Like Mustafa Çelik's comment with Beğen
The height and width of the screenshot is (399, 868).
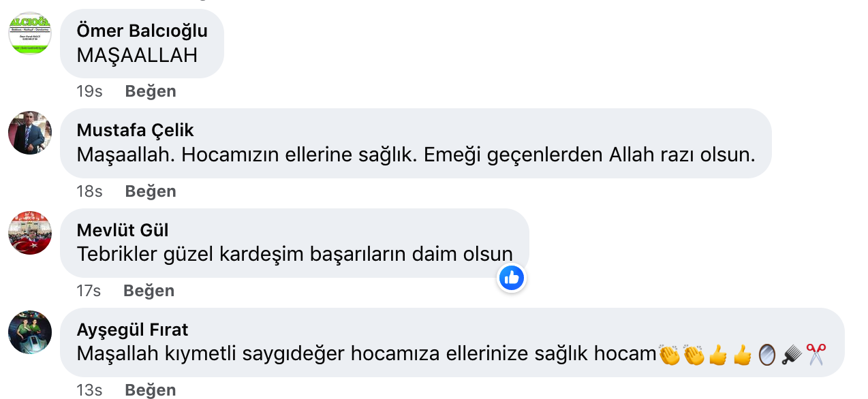pyautogui.click(x=151, y=191)
